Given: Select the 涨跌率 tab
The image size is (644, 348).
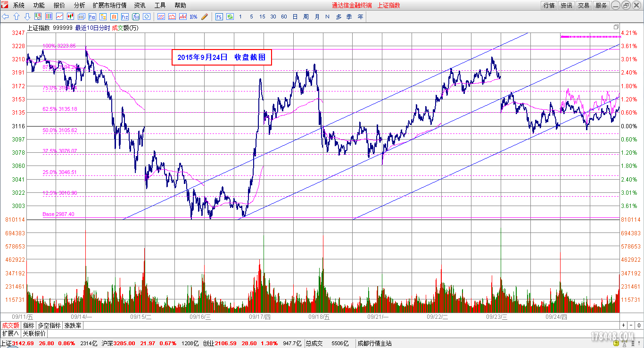Looking at the screenshot, I should [x=73, y=325].
